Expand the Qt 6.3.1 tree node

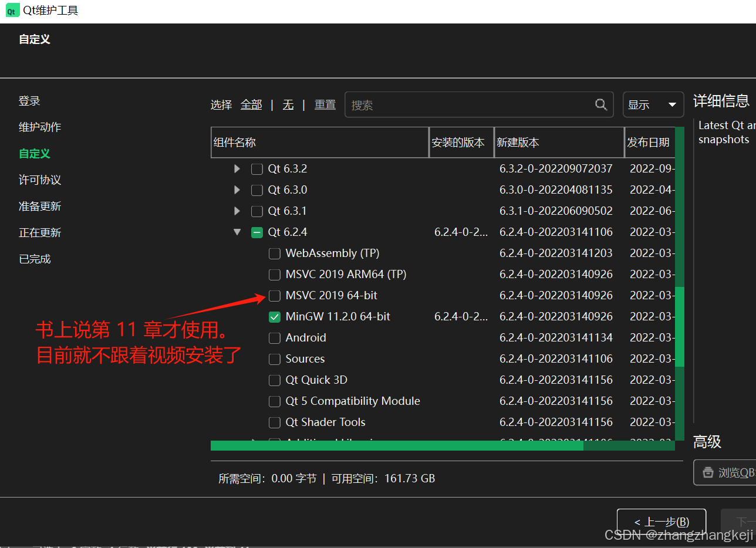tap(237, 211)
